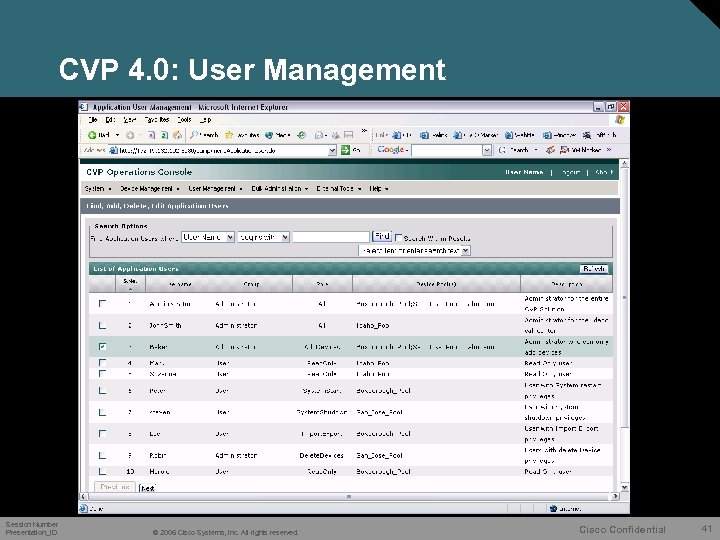Open the IE Favorites menu
The height and width of the screenshot is (540, 720).
pos(157,120)
